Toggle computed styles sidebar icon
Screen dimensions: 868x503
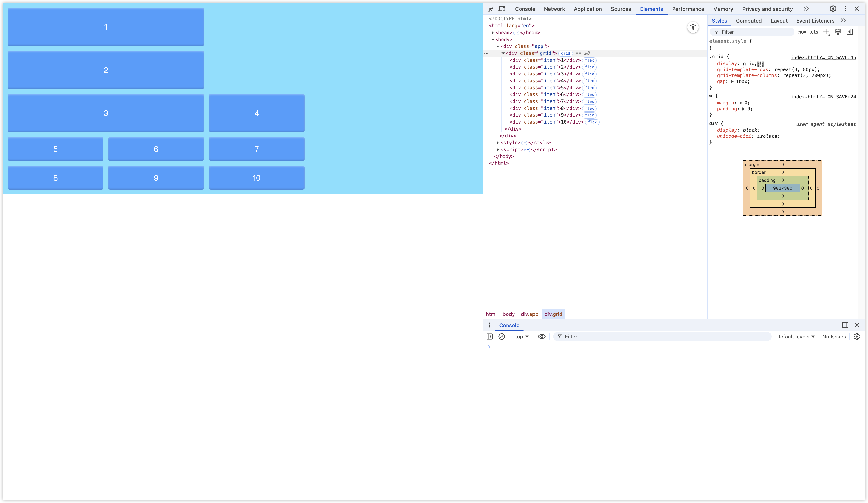click(850, 32)
